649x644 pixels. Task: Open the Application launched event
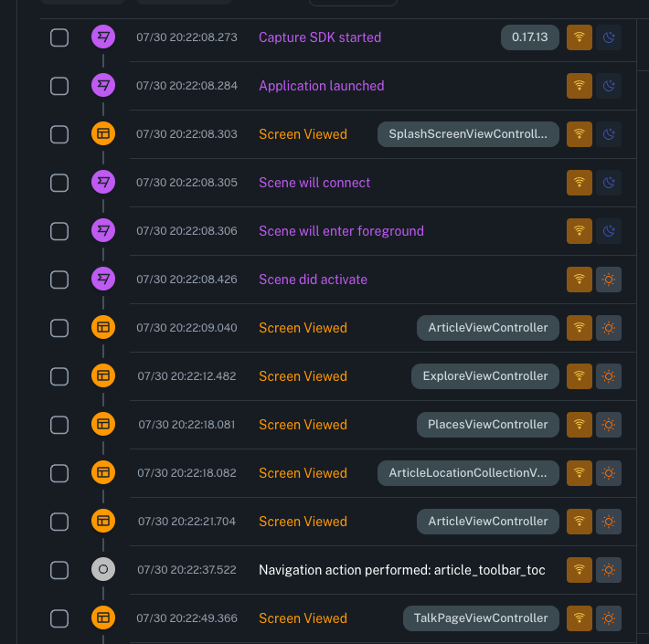pos(321,86)
